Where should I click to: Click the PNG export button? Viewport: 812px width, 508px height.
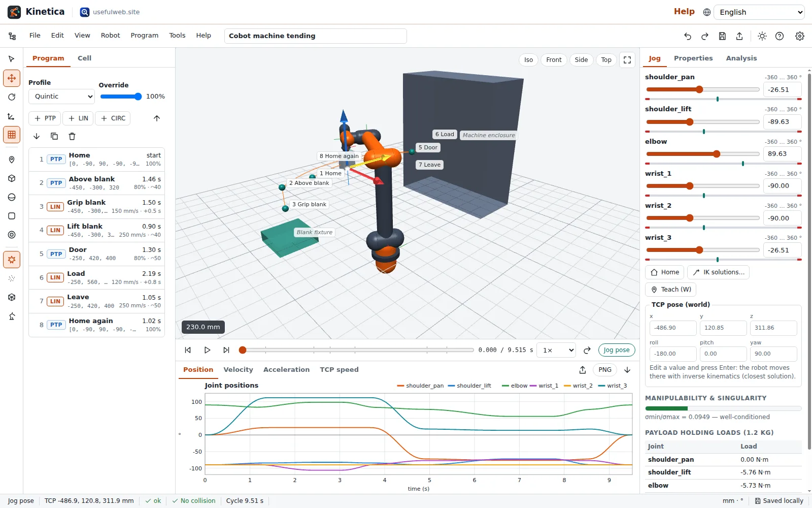pos(605,370)
